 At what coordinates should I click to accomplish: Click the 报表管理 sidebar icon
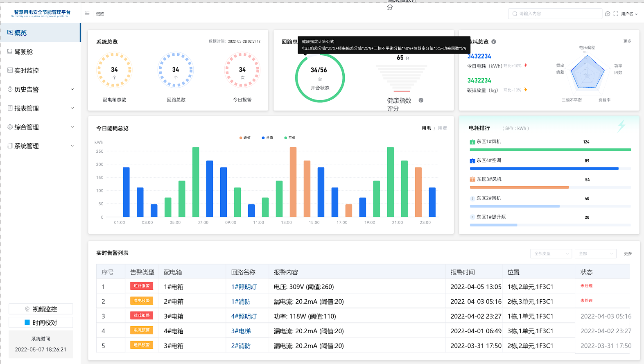10,108
